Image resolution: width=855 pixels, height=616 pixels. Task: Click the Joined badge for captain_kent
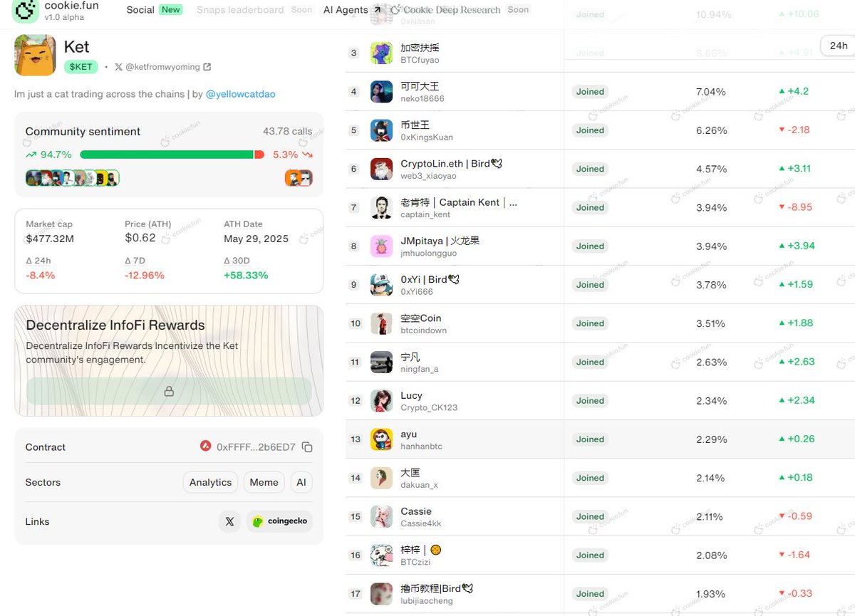590,208
